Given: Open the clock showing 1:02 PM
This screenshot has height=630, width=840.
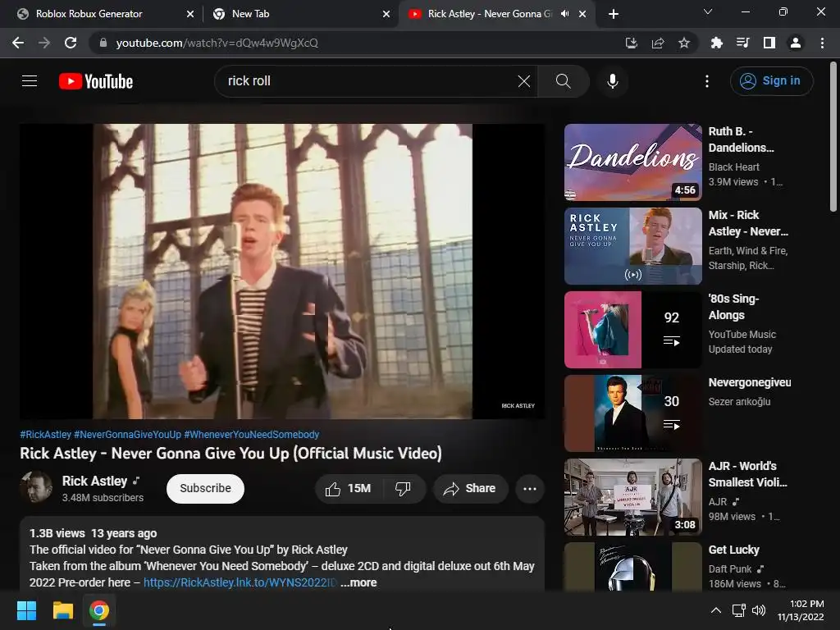Looking at the screenshot, I should tap(801, 610).
